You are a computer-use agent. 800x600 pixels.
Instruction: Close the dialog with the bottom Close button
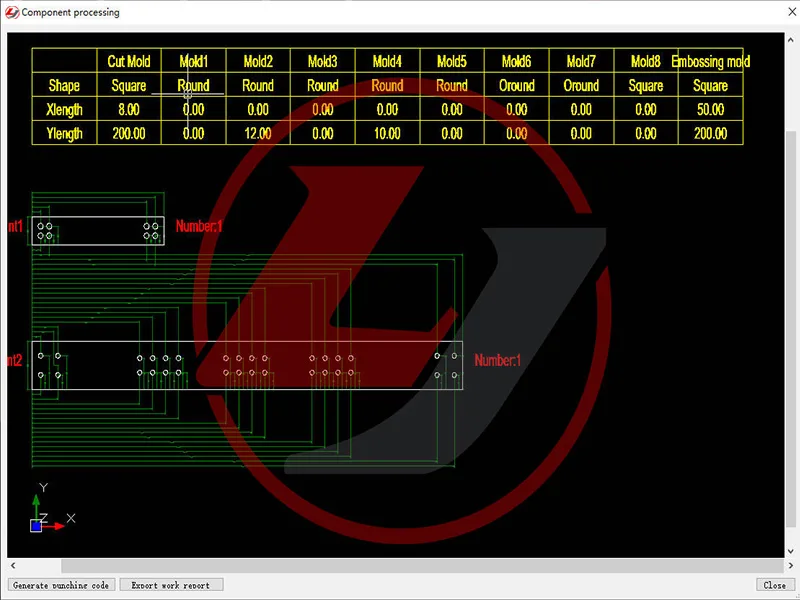pos(774,585)
